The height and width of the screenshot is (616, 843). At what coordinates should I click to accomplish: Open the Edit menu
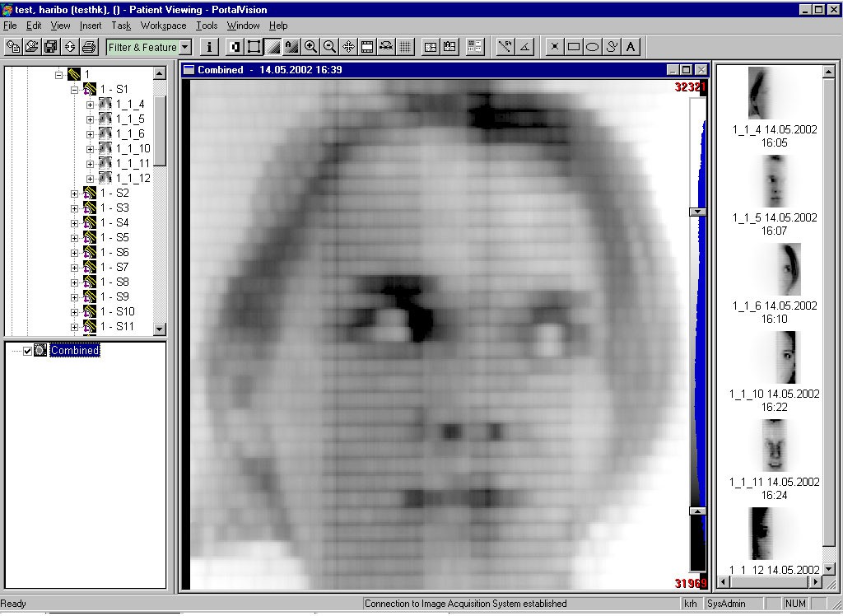click(x=33, y=26)
